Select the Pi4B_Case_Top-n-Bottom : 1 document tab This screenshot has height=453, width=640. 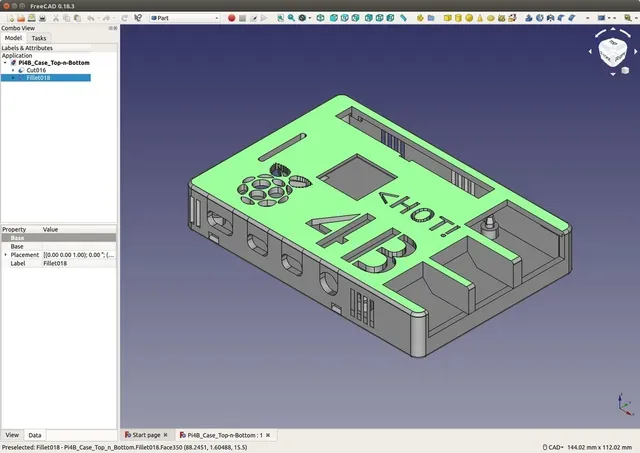point(225,435)
